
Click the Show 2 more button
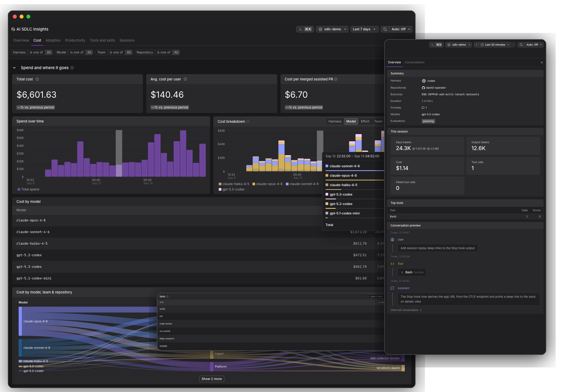[x=211, y=379]
